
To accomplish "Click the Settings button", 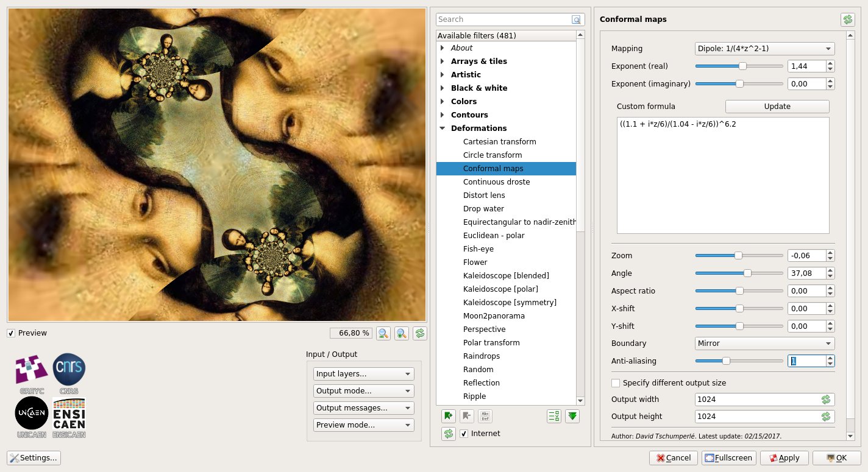I will [34, 458].
